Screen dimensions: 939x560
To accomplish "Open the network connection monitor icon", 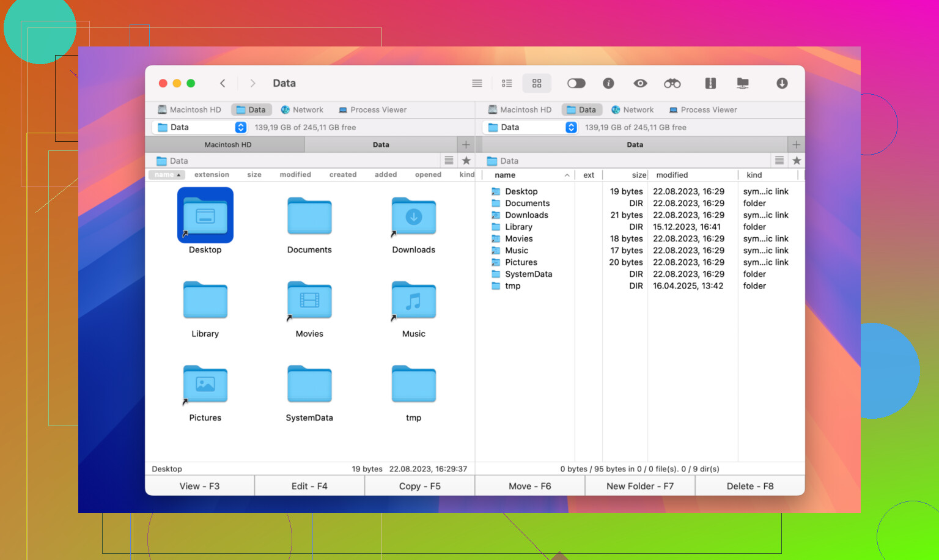I will pyautogui.click(x=743, y=83).
